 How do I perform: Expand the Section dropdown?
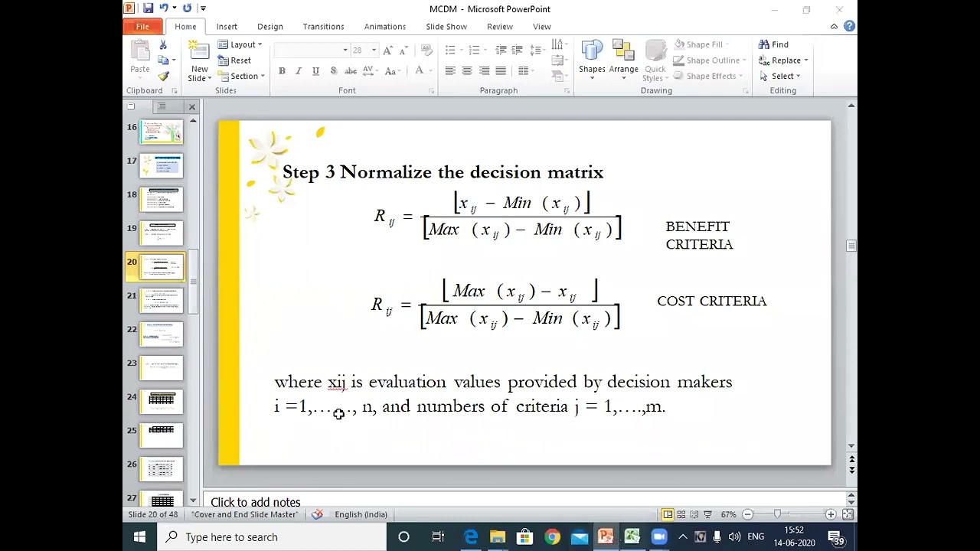[241, 77]
